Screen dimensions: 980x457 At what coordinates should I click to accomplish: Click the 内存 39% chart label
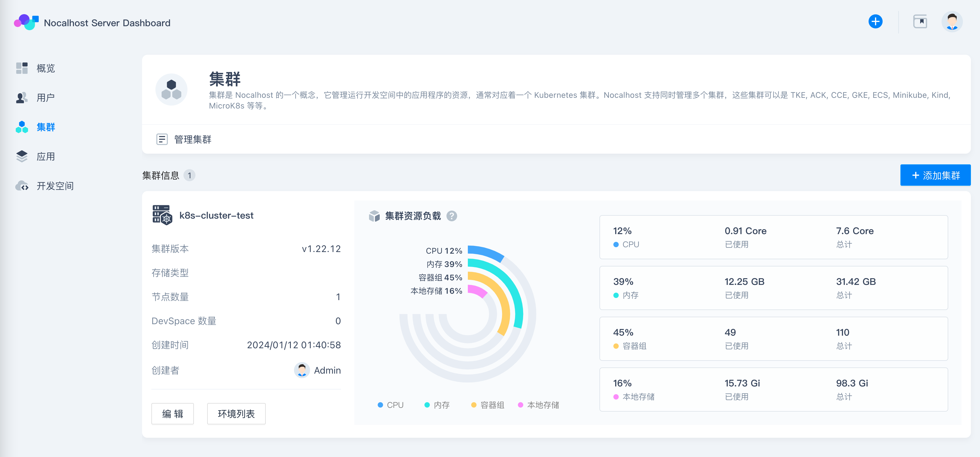(x=444, y=264)
